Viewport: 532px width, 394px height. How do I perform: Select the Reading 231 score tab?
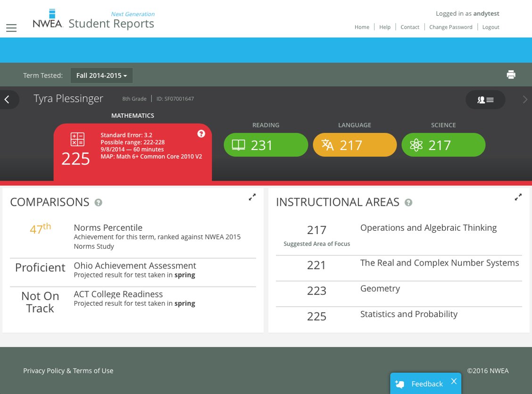[x=266, y=145]
